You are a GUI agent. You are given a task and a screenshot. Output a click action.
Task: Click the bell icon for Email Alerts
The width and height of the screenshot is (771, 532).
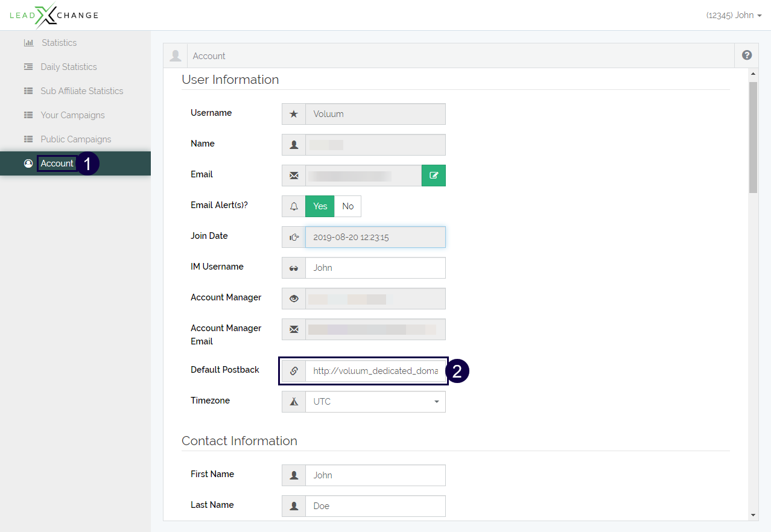294,206
